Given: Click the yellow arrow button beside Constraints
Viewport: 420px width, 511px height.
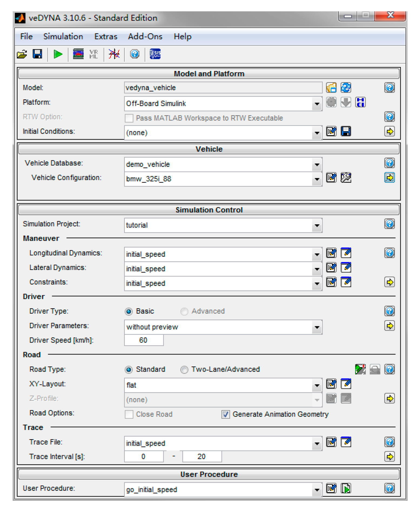Looking at the screenshot, I should click(389, 282).
